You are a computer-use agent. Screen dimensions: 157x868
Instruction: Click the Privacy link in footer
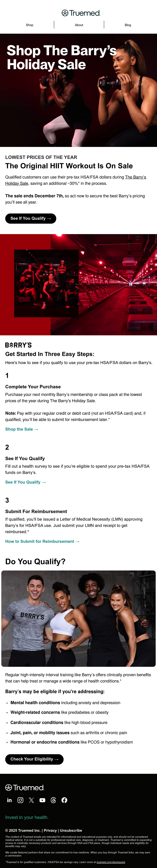point(50,830)
